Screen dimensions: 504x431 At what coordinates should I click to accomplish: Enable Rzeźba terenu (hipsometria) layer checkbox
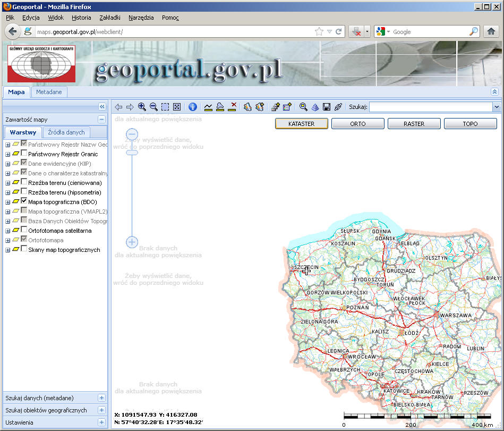24,191
